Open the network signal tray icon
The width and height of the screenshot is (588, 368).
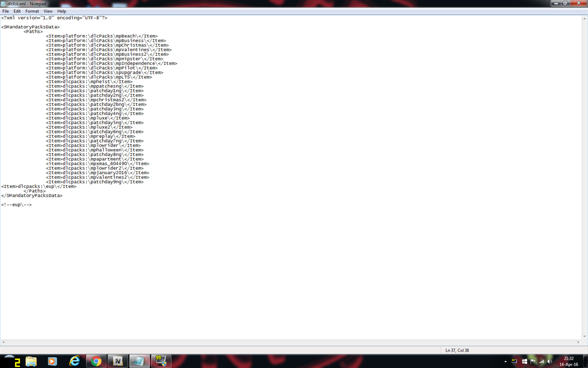[x=541, y=361]
